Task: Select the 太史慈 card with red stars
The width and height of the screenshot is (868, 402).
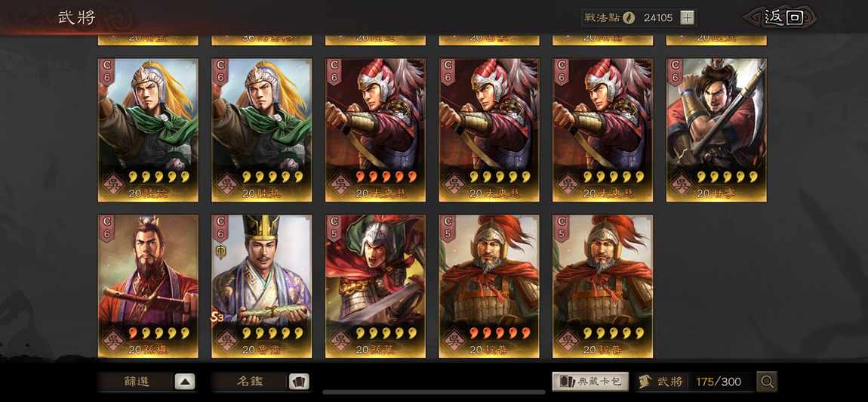Action: [x=375, y=130]
